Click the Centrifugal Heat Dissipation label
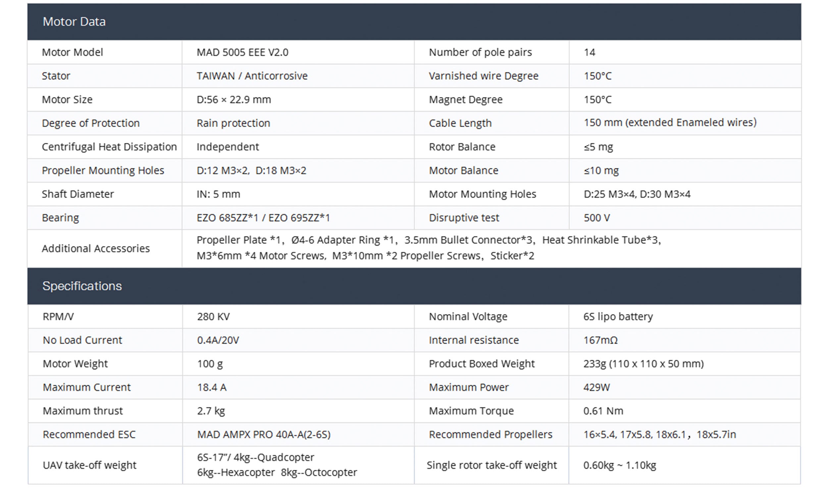Viewport: 828px width, 504px height. tap(109, 147)
